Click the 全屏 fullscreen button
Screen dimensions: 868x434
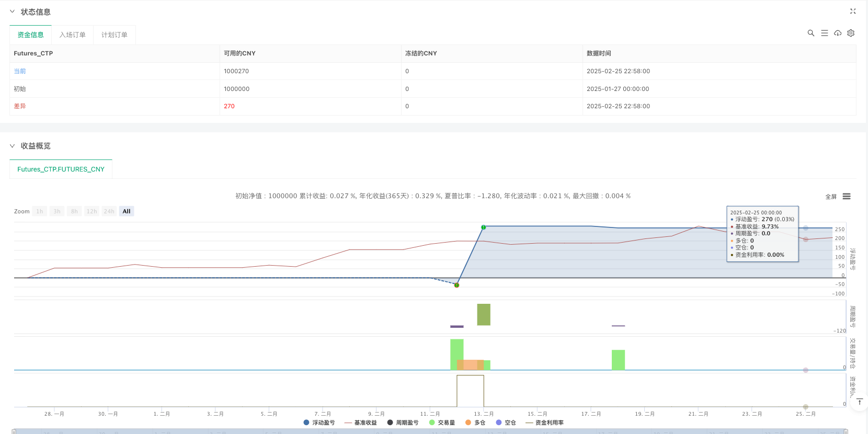[831, 197]
